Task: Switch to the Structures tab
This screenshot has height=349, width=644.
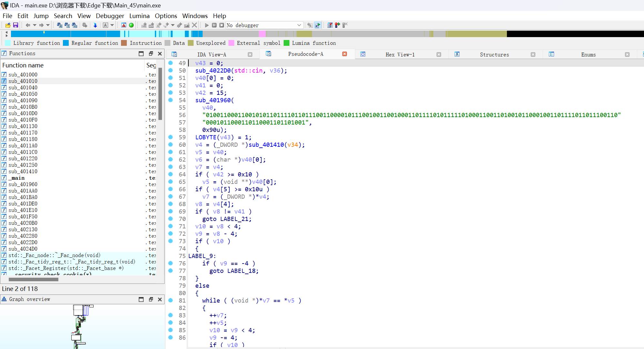Action: pyautogui.click(x=494, y=55)
